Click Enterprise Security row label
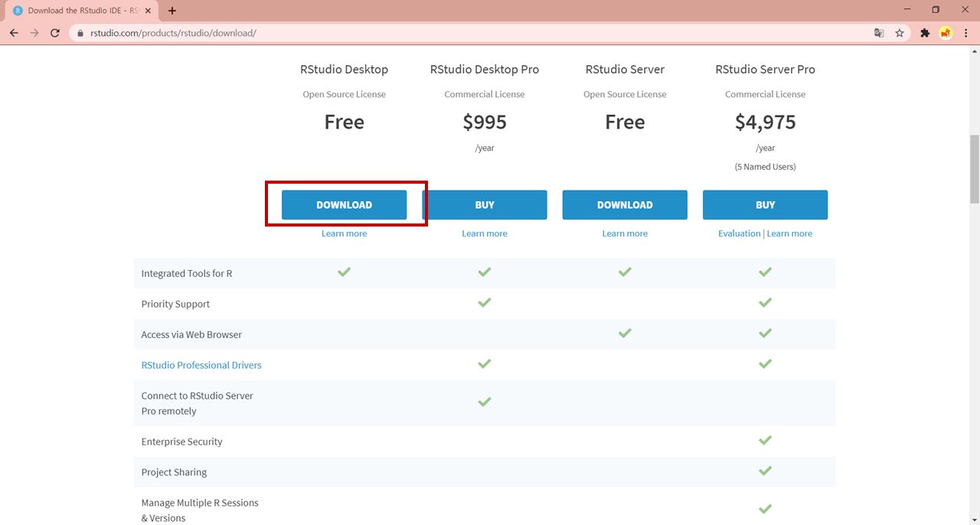The image size is (980, 525). click(x=182, y=442)
